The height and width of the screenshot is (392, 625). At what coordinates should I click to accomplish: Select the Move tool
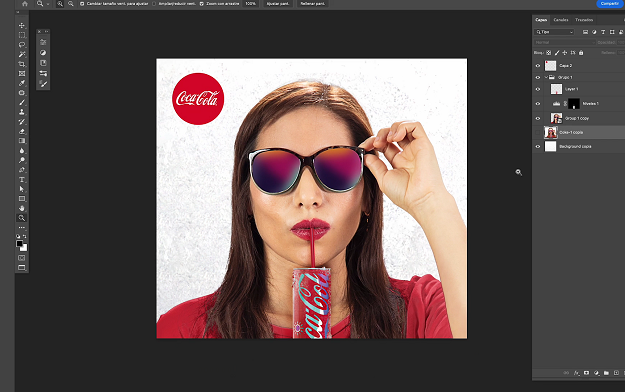click(22, 26)
